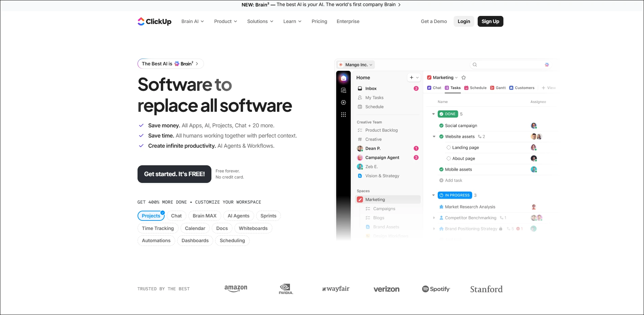
Task: Click Campaign Agent avatar
Action: tap(360, 157)
